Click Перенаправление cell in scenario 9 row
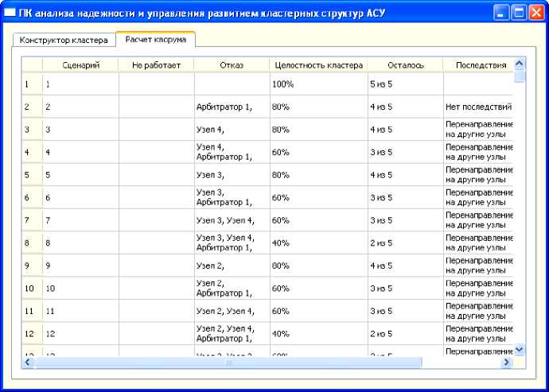The image size is (549, 392). pos(478,266)
